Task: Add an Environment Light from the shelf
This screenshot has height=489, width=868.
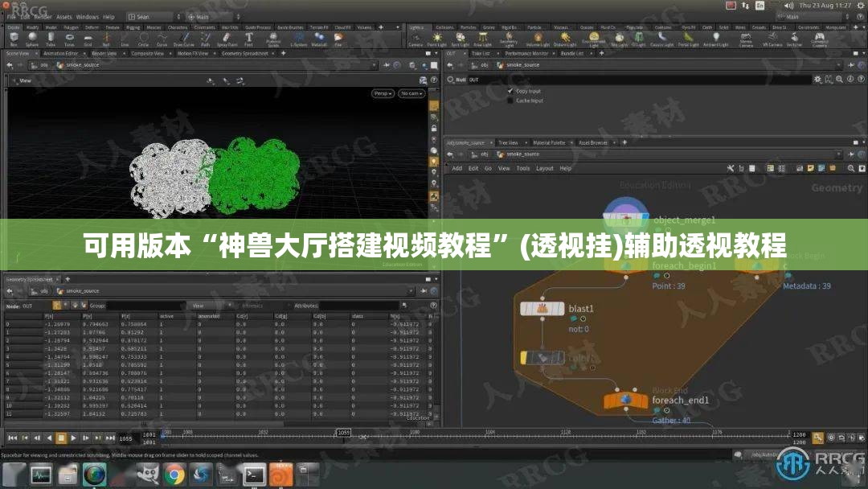Action: click(593, 39)
